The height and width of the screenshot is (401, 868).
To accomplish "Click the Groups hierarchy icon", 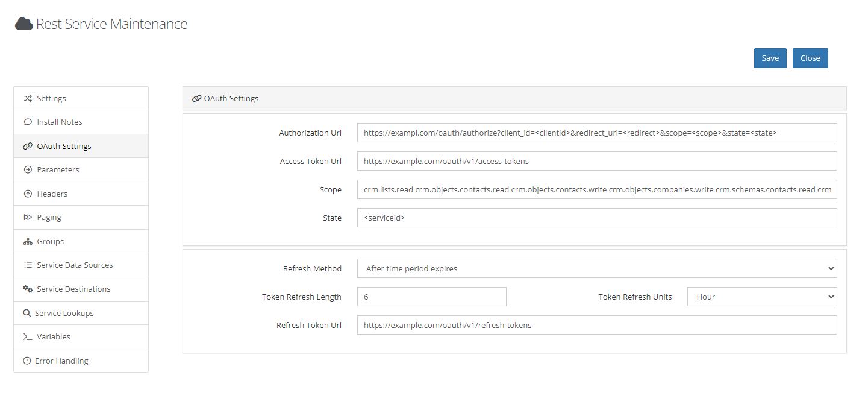I will (x=28, y=242).
